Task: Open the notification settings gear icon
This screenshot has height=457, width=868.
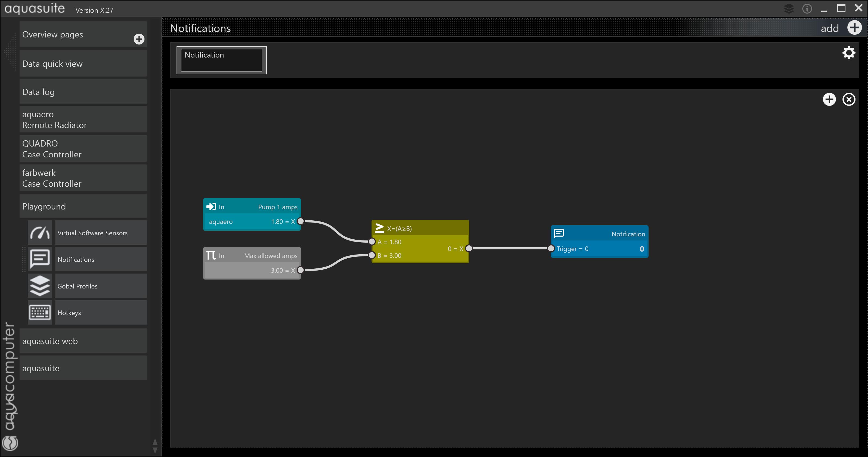Action: [x=848, y=53]
